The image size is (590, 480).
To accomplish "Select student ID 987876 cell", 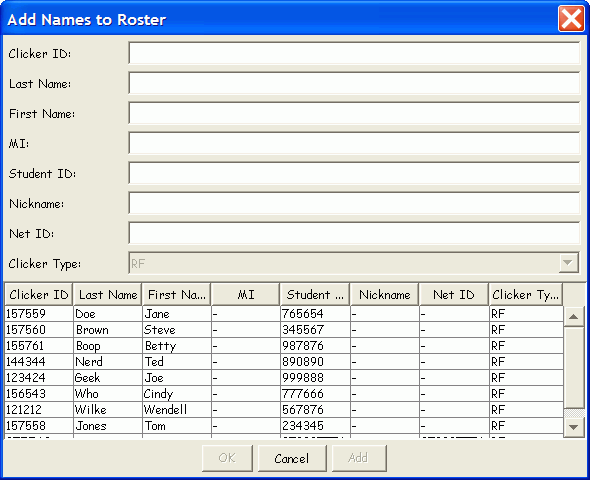I will tap(315, 346).
